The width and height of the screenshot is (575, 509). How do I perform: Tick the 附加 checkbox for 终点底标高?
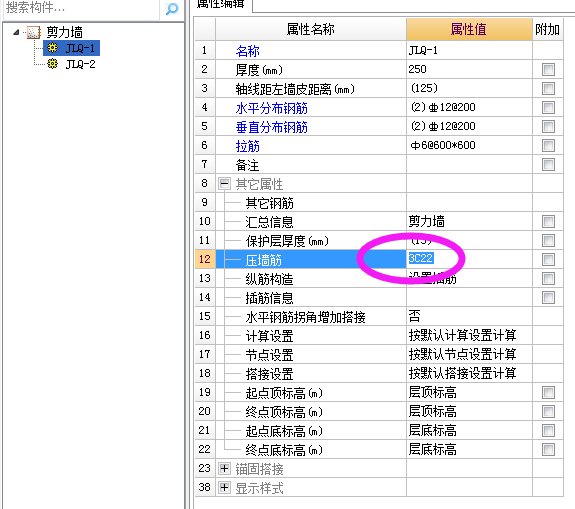[548, 450]
